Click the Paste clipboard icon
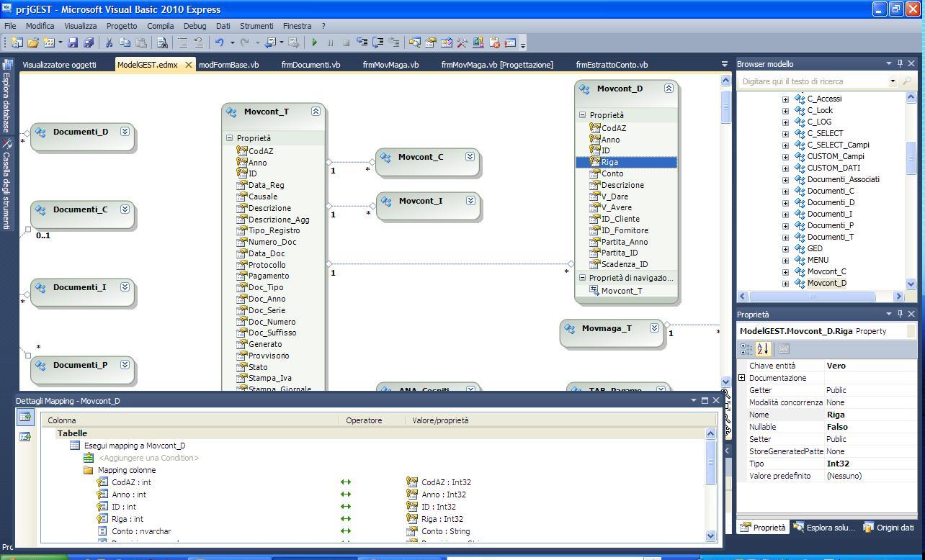The height and width of the screenshot is (560, 925). coord(141,43)
